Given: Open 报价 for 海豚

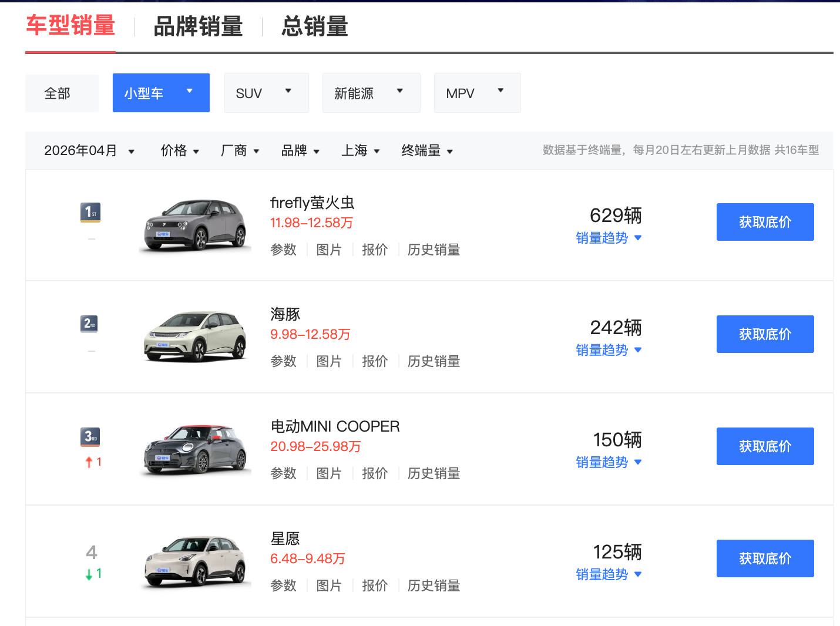Looking at the screenshot, I should pos(375,361).
